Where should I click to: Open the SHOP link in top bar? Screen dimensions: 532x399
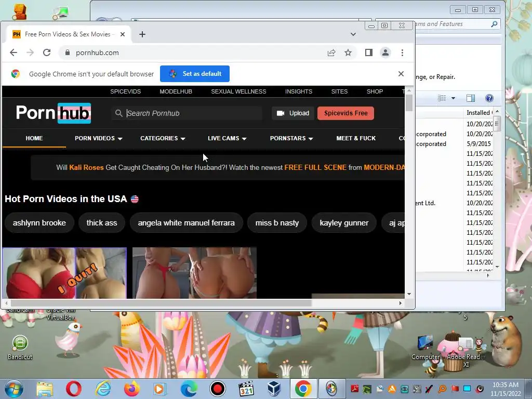pyautogui.click(x=375, y=91)
